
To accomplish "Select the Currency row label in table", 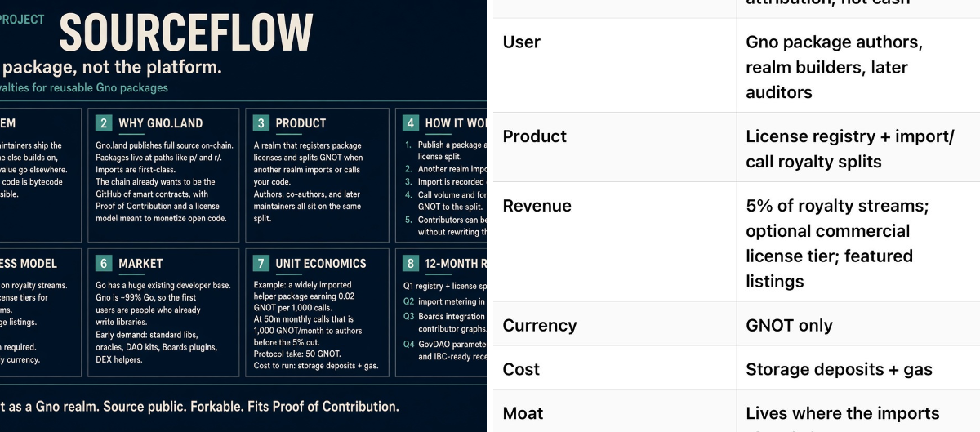I will (540, 325).
